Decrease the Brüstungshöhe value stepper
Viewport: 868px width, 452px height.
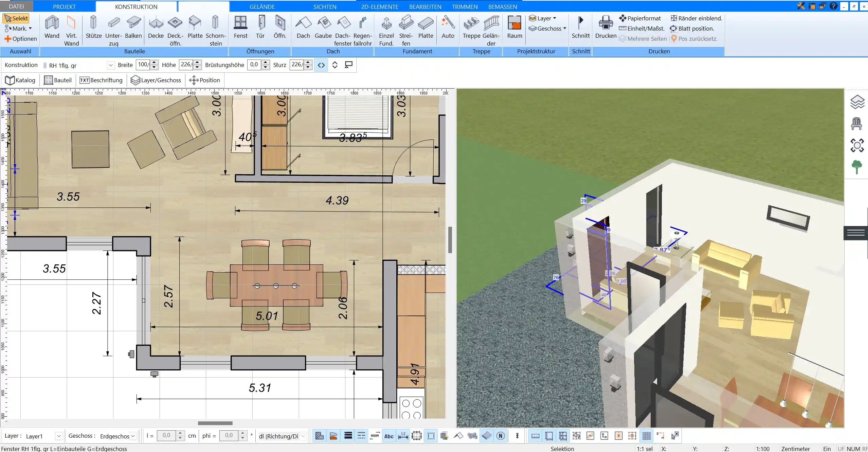(266, 67)
